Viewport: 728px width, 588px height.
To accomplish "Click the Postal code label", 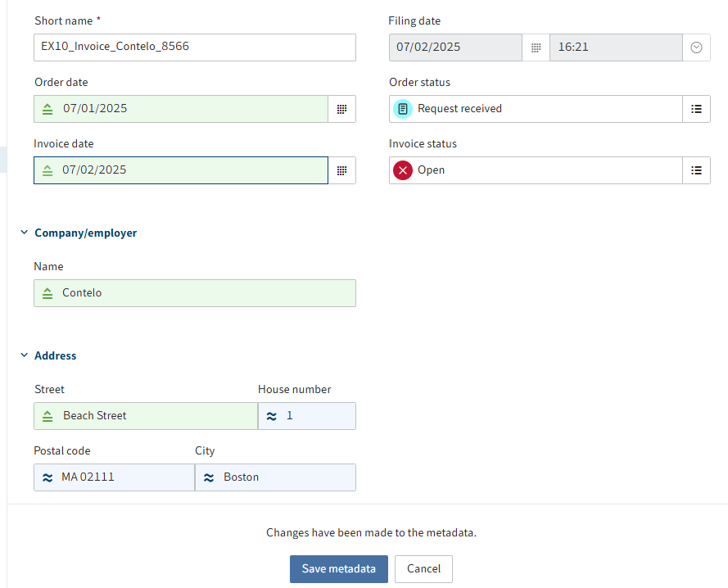I will tap(62, 451).
